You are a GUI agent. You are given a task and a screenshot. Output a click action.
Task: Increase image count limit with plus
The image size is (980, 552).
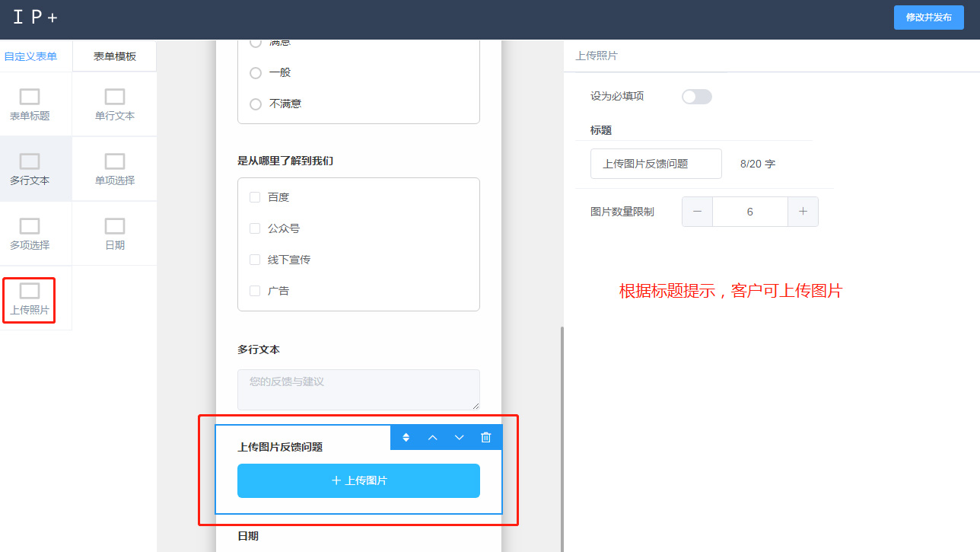[x=803, y=212]
